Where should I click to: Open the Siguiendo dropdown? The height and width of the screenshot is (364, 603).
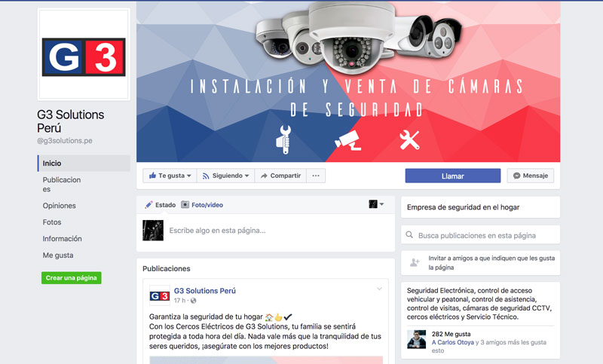coord(226,176)
